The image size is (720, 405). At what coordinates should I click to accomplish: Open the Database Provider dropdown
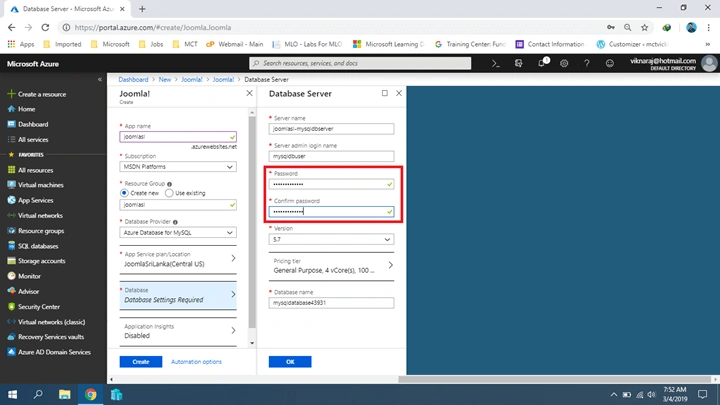tap(178, 232)
